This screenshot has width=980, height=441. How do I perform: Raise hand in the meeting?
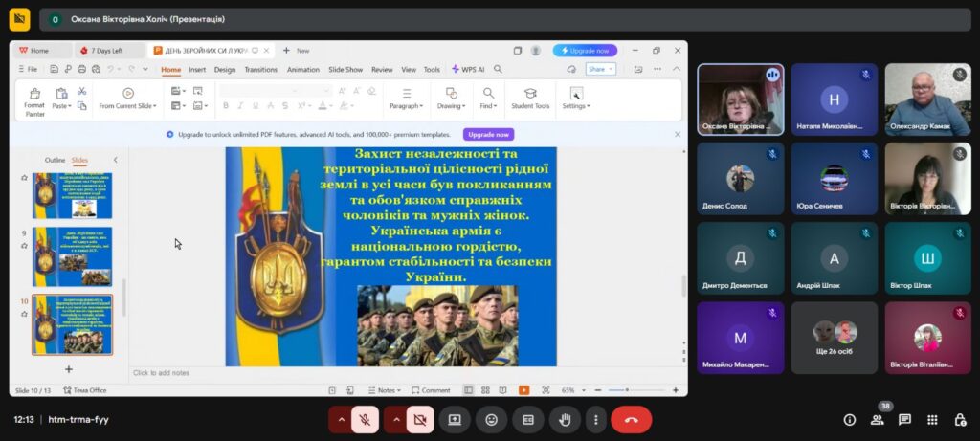pos(564,419)
